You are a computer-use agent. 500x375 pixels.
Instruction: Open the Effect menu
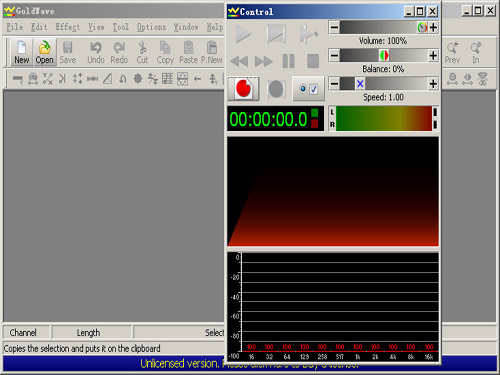[x=67, y=27]
